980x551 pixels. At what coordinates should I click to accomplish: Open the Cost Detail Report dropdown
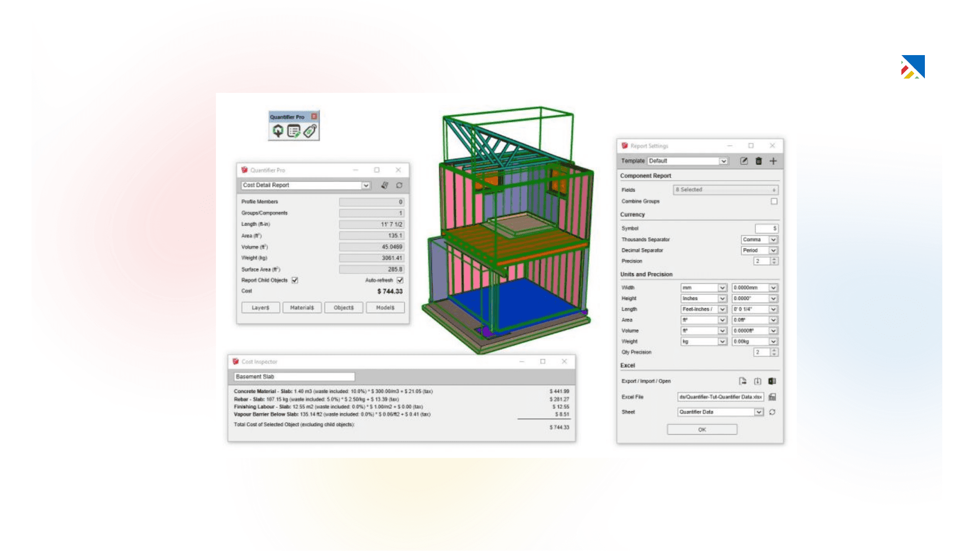[x=365, y=185]
